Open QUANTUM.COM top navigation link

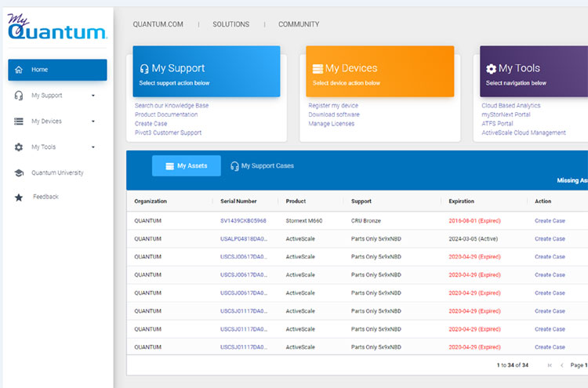158,24
